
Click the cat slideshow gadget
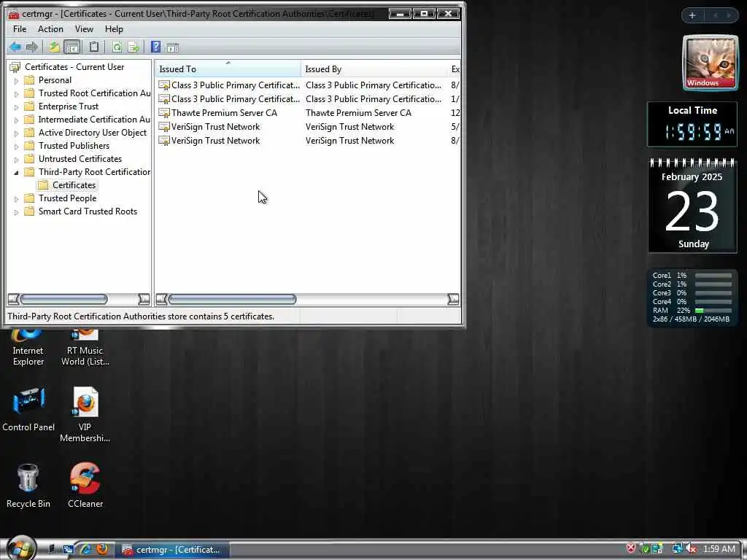(710, 63)
